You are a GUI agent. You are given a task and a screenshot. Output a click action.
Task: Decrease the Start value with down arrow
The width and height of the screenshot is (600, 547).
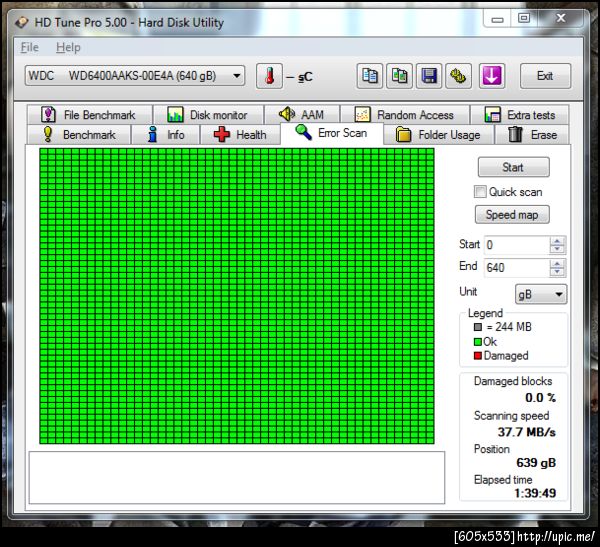(557, 249)
